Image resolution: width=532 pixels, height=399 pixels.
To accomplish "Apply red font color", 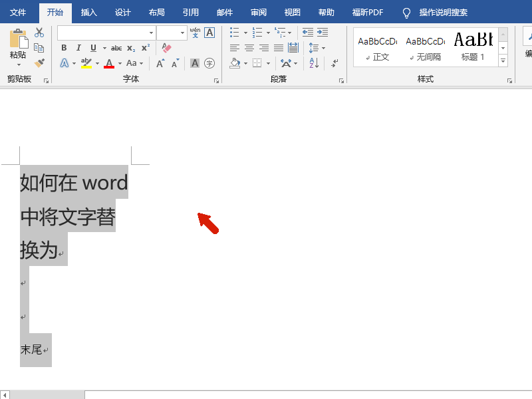I will [109, 63].
